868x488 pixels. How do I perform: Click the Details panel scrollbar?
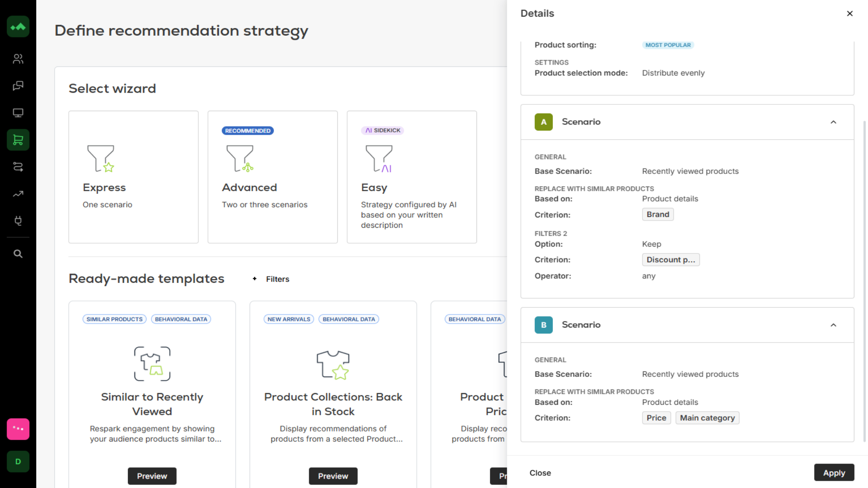tap(864, 280)
